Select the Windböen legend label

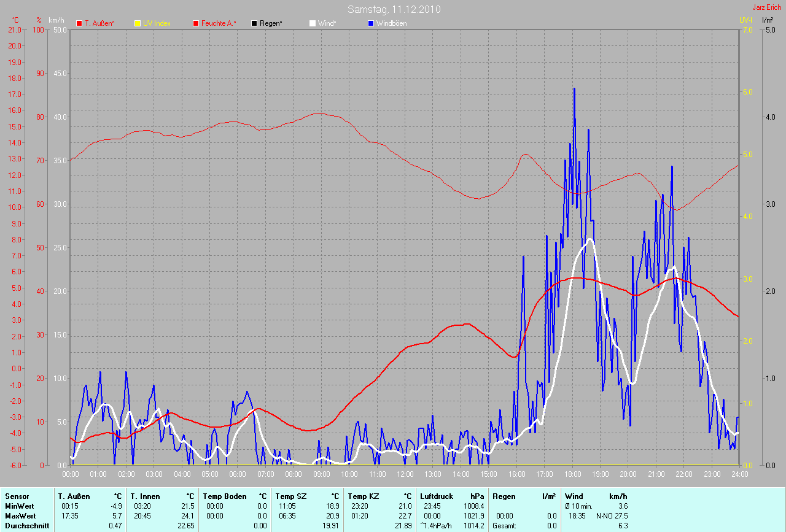pos(391,23)
